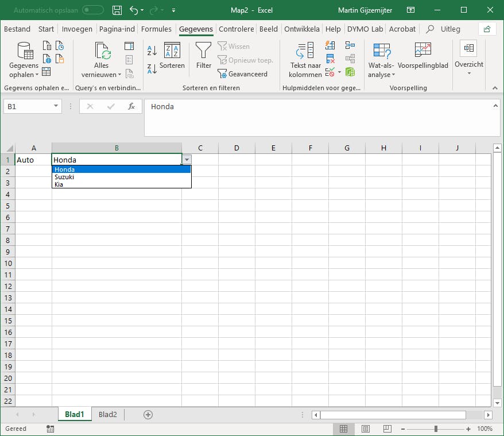The width and height of the screenshot is (504, 436).
Task: Switch to the Blad2 sheet tab
Action: click(108, 414)
